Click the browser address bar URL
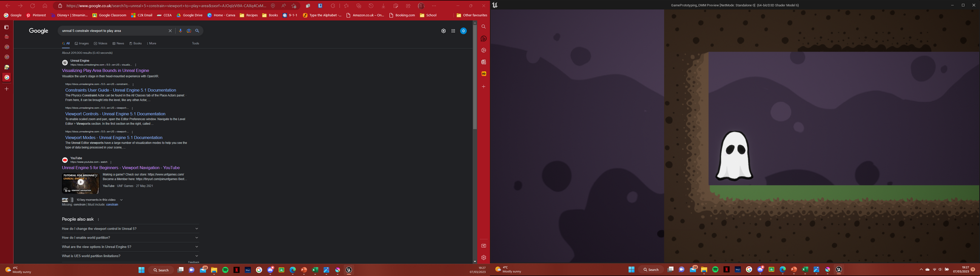 click(x=166, y=6)
